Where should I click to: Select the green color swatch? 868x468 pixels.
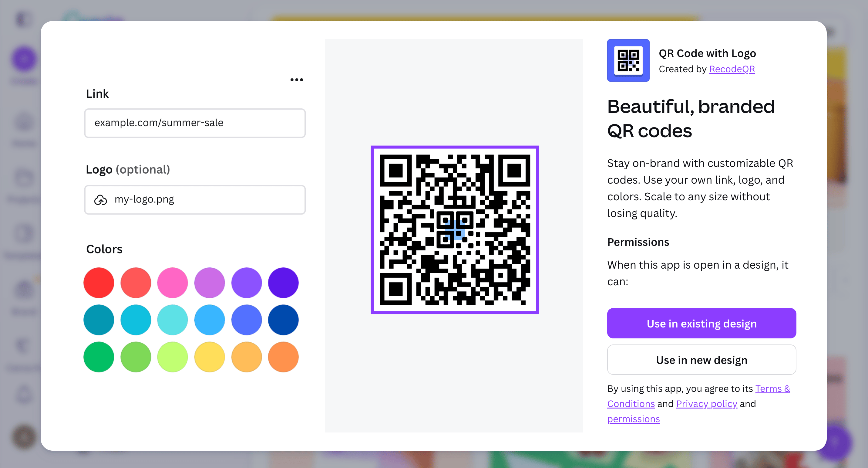(98, 357)
